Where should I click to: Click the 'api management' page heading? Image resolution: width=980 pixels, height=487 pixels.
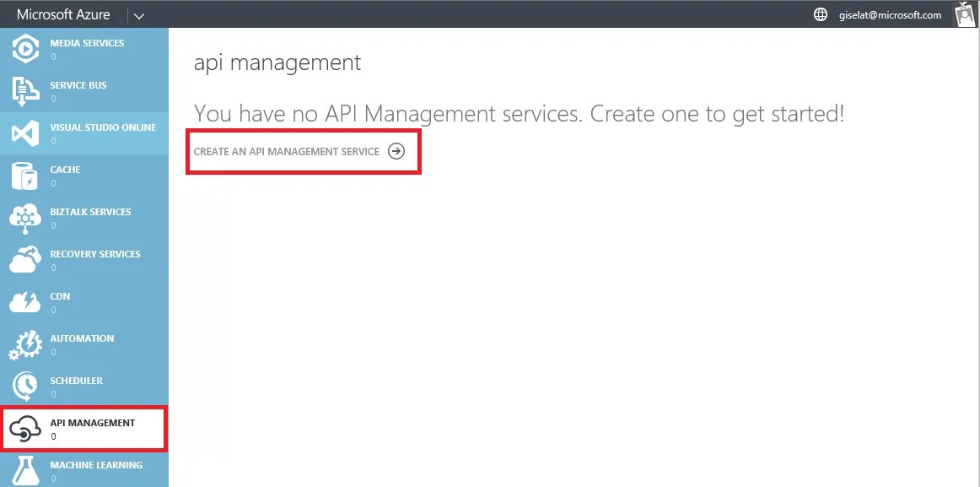(x=277, y=62)
